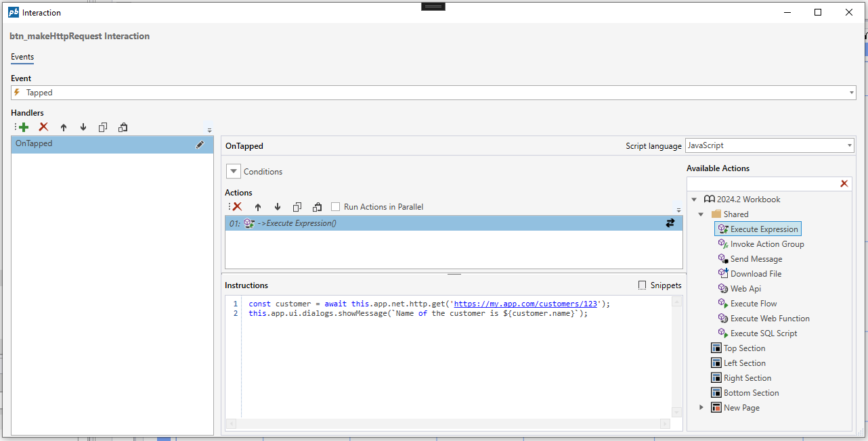This screenshot has width=868, height=441.
Task: Enable Run Actions in Parallel
Action: coord(336,207)
